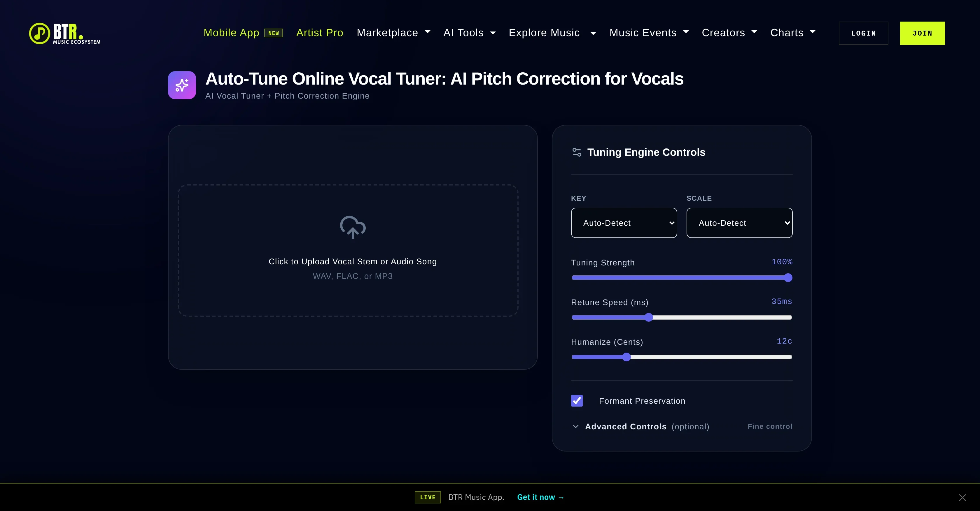Open the Marketplace dropdown menu

pyautogui.click(x=393, y=33)
